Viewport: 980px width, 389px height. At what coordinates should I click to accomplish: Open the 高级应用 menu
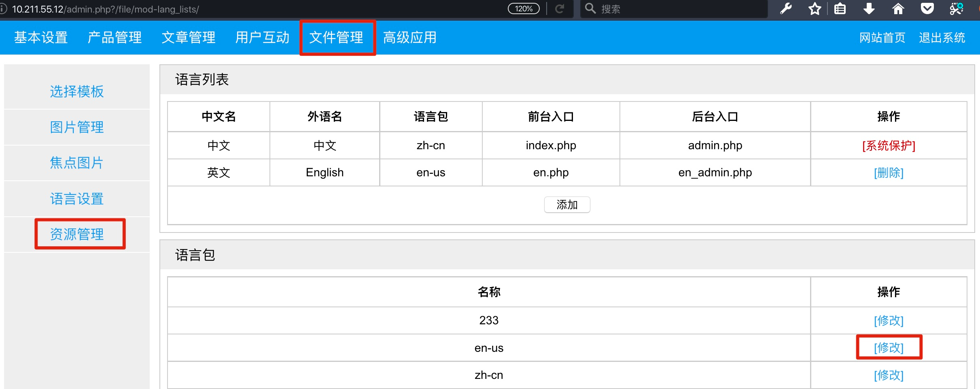(410, 38)
